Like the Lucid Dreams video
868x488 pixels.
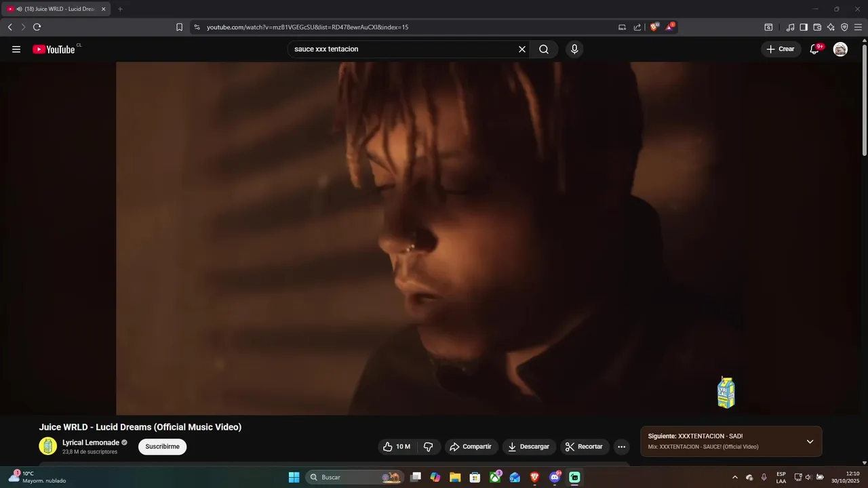pos(397,447)
